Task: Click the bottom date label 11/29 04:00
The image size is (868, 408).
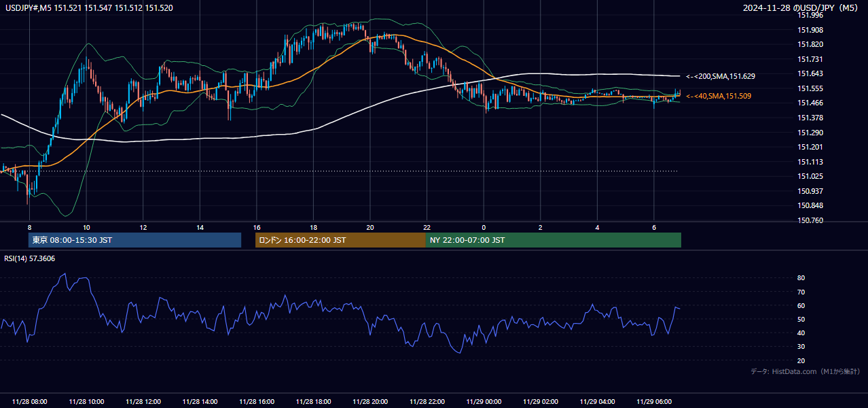Action: click(x=598, y=402)
